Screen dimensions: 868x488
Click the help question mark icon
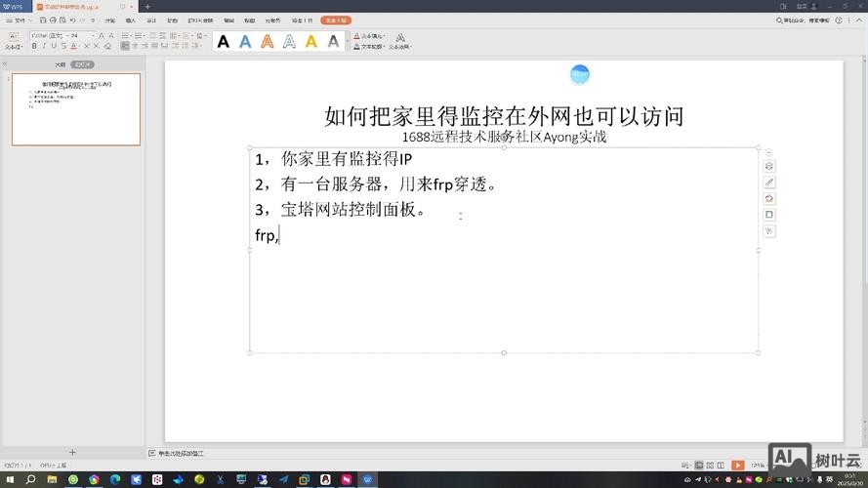839,20
